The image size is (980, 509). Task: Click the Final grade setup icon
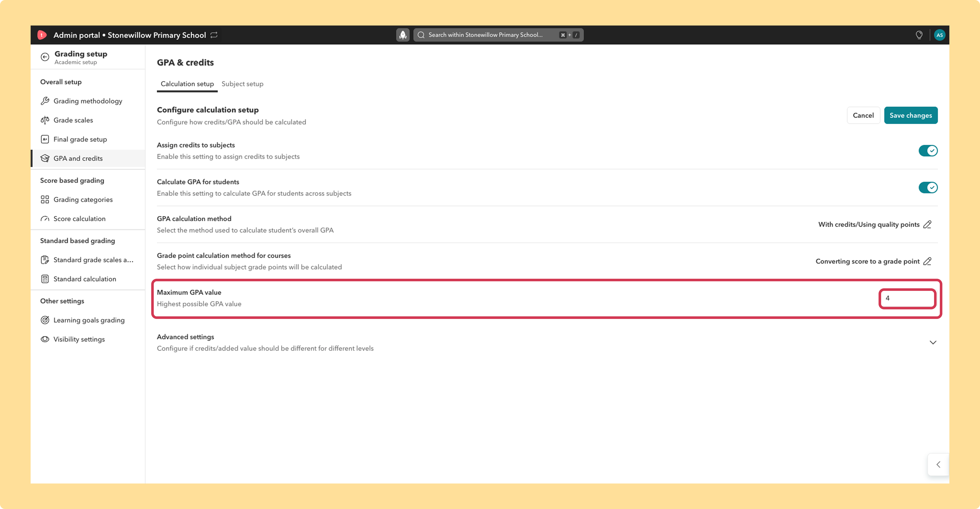[45, 139]
